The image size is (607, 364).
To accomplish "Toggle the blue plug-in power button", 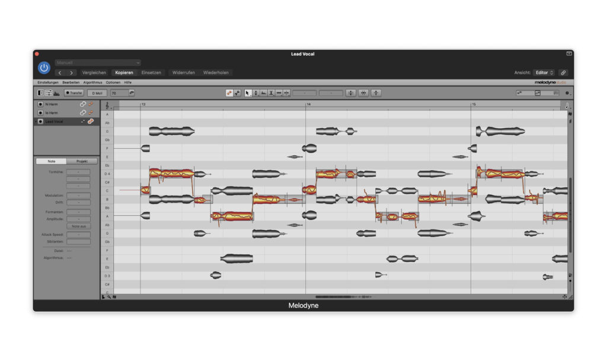I will [x=44, y=68].
